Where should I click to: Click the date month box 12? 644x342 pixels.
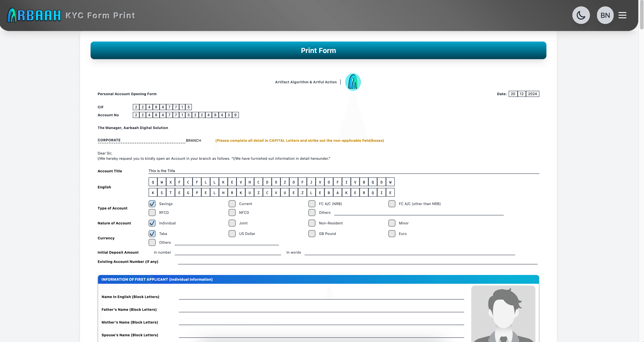pyautogui.click(x=522, y=94)
